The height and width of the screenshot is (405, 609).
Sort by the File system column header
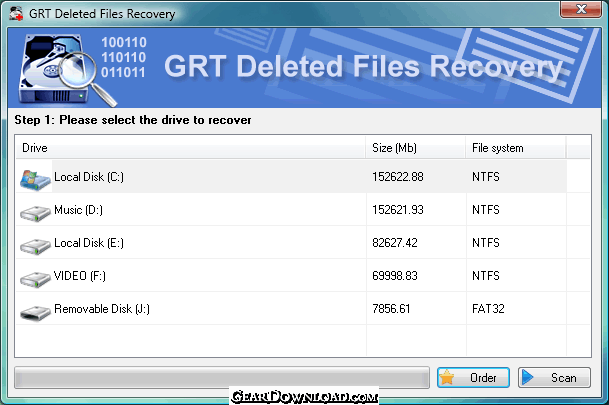point(516,148)
